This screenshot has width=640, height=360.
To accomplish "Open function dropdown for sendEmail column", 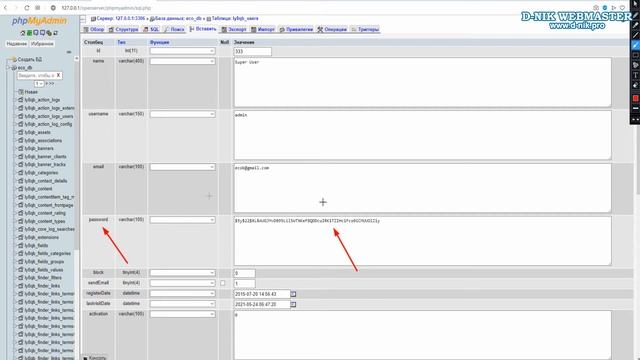I will [x=182, y=283].
